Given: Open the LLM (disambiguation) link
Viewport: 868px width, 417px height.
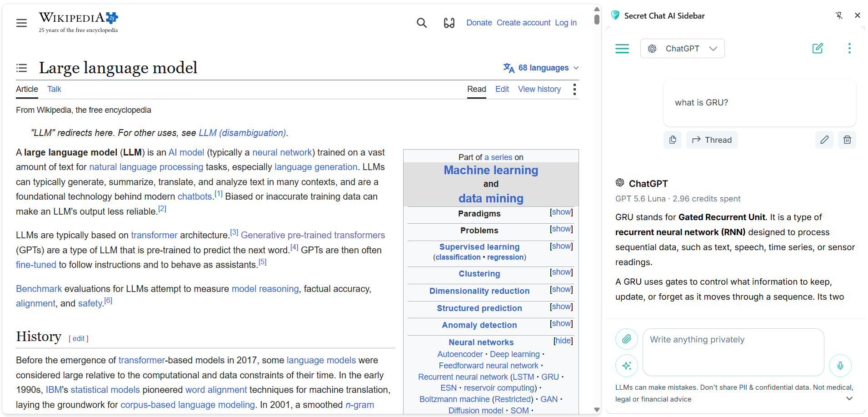Looking at the screenshot, I should pos(242,133).
